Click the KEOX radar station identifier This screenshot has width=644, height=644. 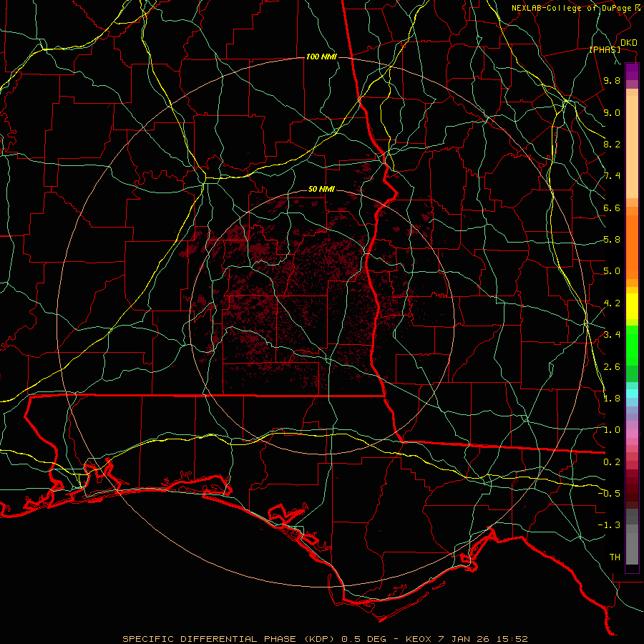pos(419,639)
